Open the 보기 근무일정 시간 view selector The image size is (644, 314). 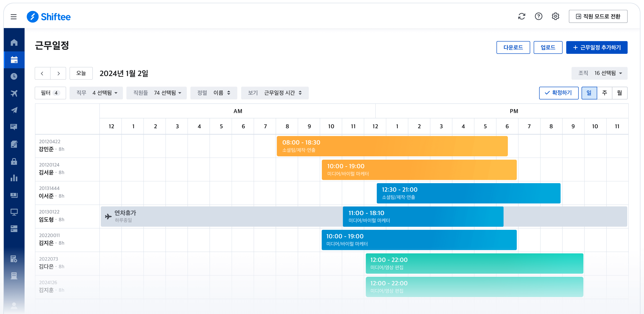pyautogui.click(x=275, y=93)
